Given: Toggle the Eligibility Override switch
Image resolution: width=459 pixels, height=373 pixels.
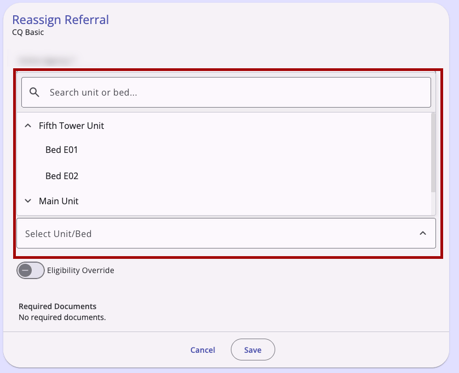Looking at the screenshot, I should click(x=30, y=270).
